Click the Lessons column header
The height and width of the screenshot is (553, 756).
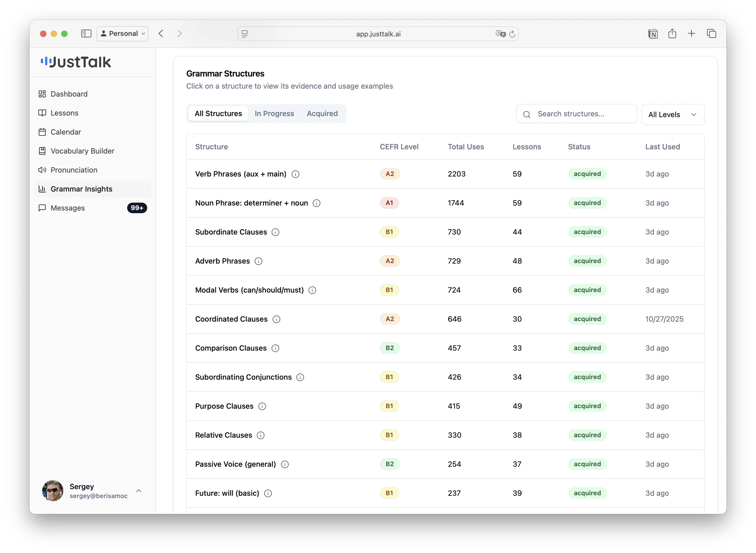[527, 147]
